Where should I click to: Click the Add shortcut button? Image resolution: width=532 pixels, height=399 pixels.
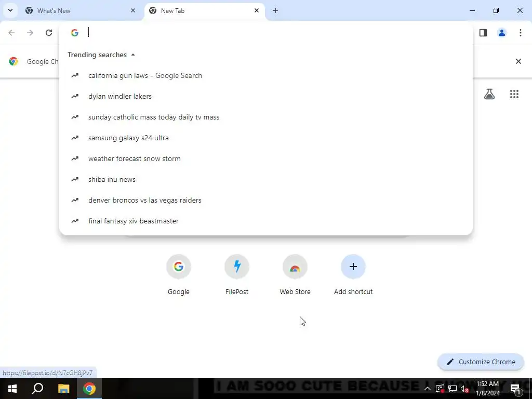coord(353,275)
